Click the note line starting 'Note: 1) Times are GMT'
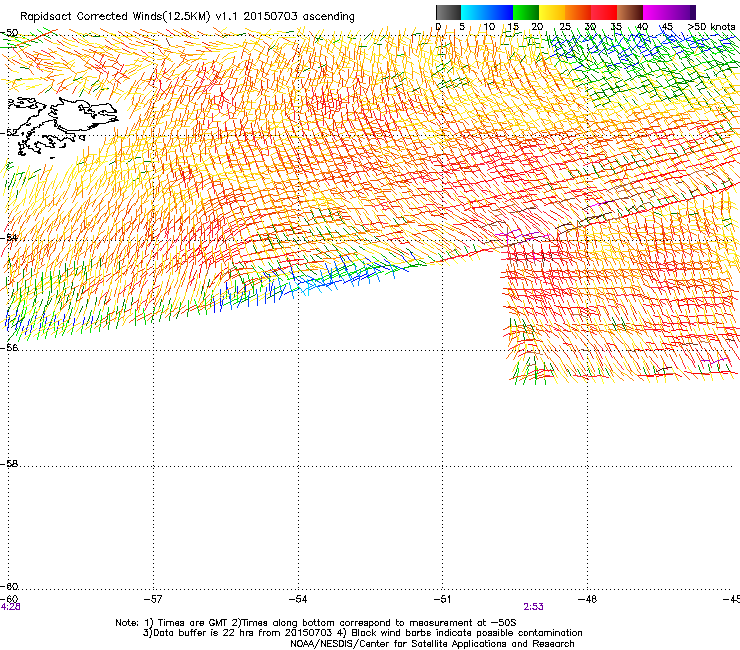This screenshot has height=650, width=740. point(316,623)
